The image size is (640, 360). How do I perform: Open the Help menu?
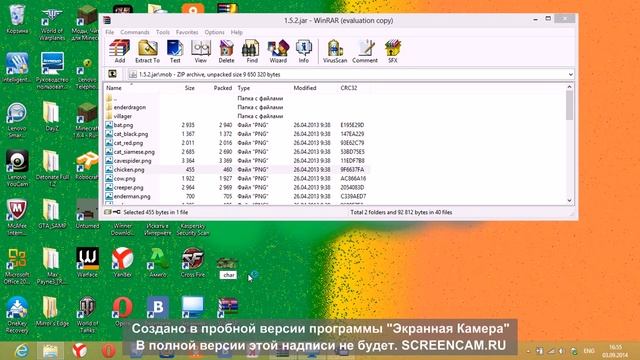pos(236,32)
